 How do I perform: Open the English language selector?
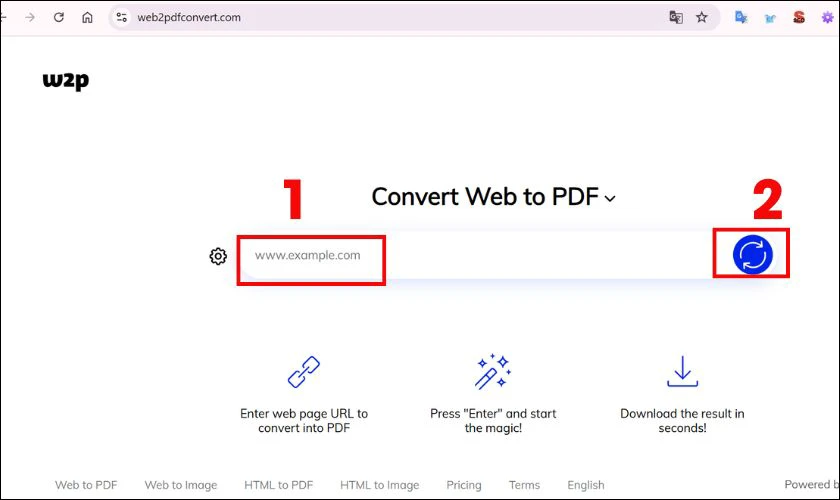[x=585, y=485]
